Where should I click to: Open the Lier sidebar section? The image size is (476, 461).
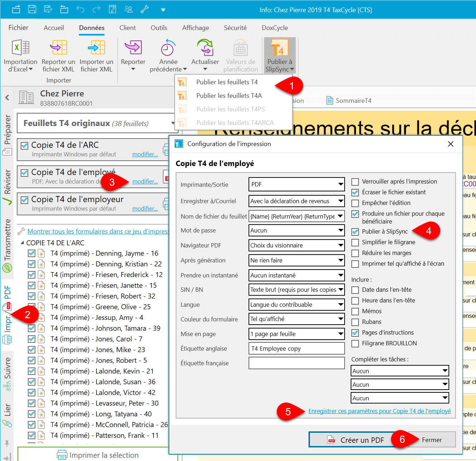point(7,416)
